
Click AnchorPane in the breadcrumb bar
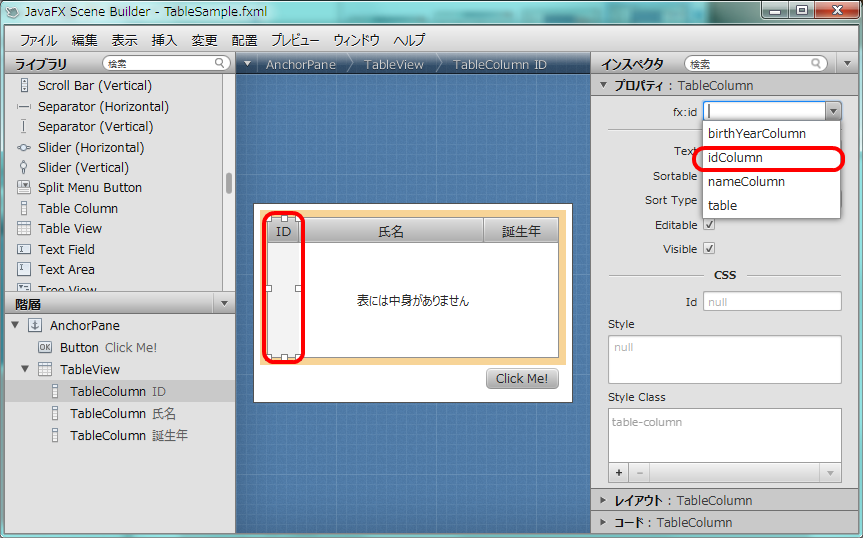[x=301, y=64]
